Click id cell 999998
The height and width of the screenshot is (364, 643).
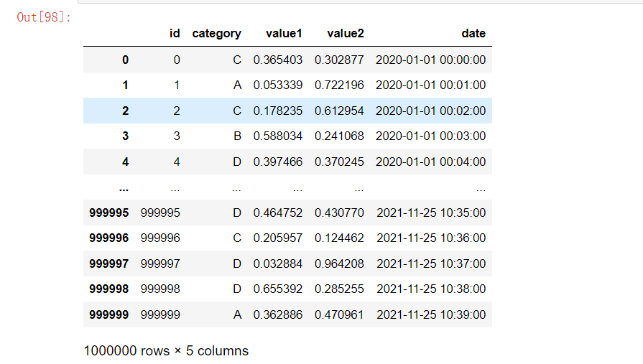[160, 289]
